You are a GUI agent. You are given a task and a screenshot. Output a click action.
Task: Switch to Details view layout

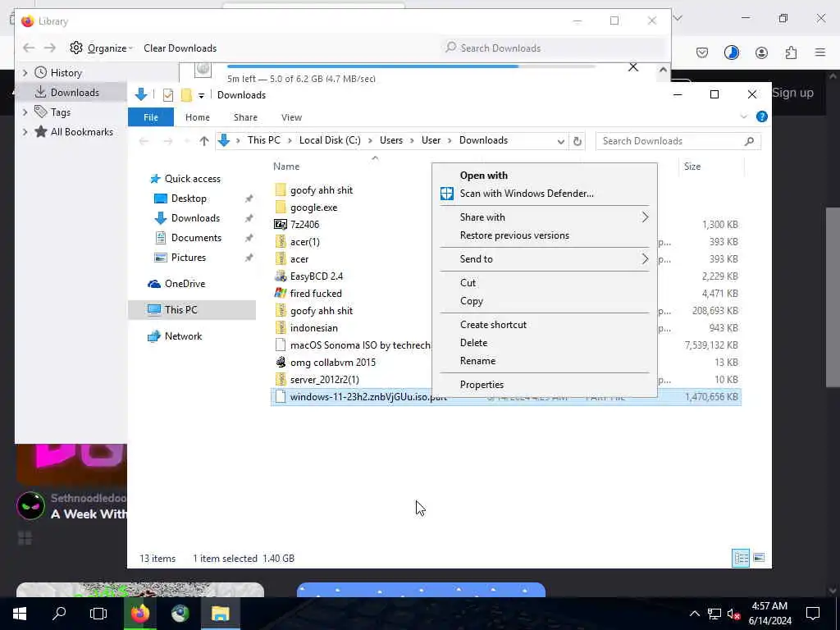(741, 558)
